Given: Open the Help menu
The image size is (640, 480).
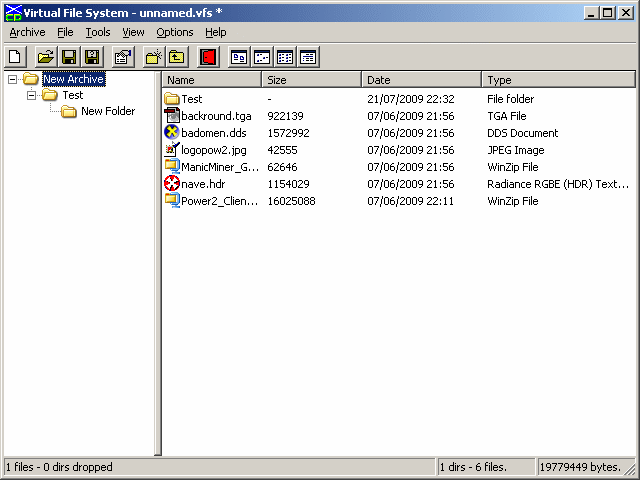Looking at the screenshot, I should click(216, 32).
